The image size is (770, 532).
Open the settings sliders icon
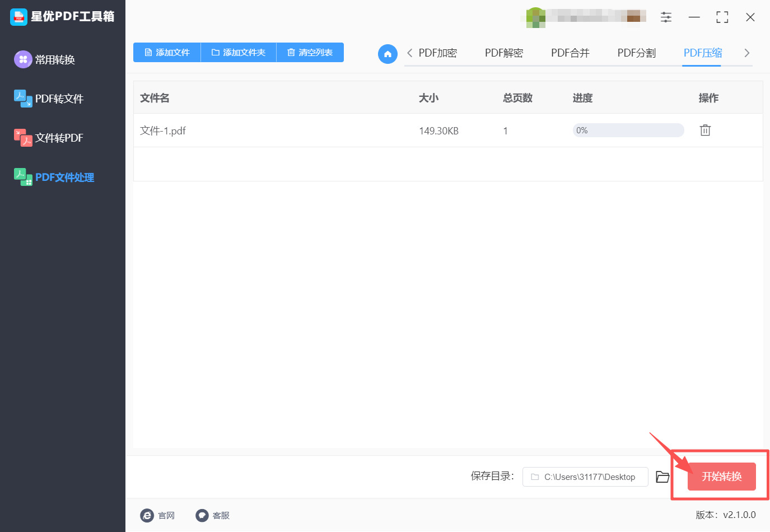(x=666, y=17)
